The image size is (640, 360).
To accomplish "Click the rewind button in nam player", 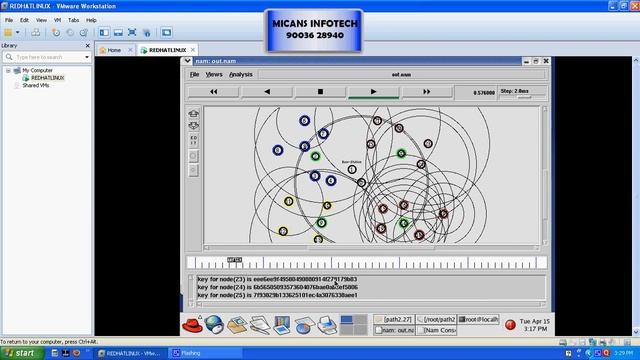I will click(x=213, y=92).
